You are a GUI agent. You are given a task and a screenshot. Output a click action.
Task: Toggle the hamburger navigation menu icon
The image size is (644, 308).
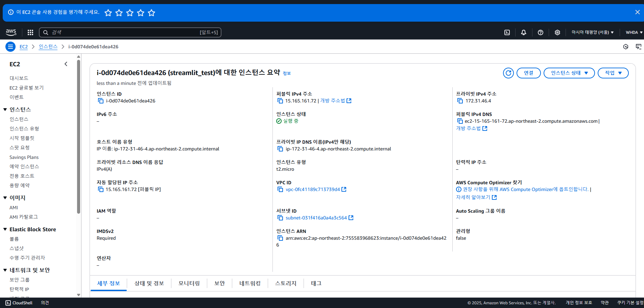point(10,47)
